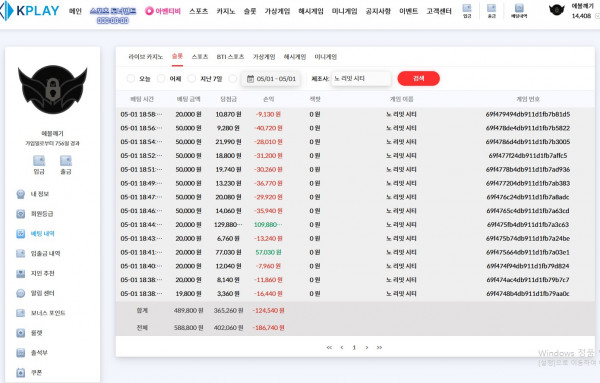Click subtotal bet amount 489,800 원
This screenshot has width=600, height=383.
188,310
